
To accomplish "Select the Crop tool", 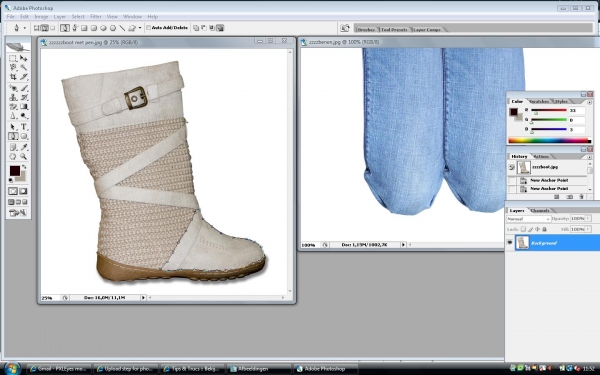I will (x=13, y=77).
